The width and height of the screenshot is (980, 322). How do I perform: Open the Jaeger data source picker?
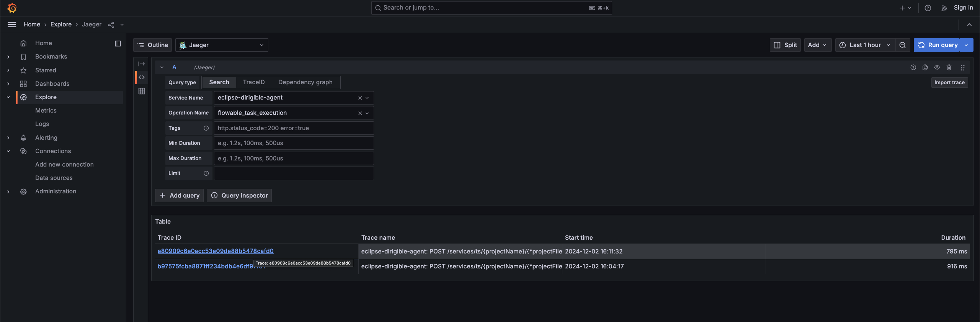222,45
